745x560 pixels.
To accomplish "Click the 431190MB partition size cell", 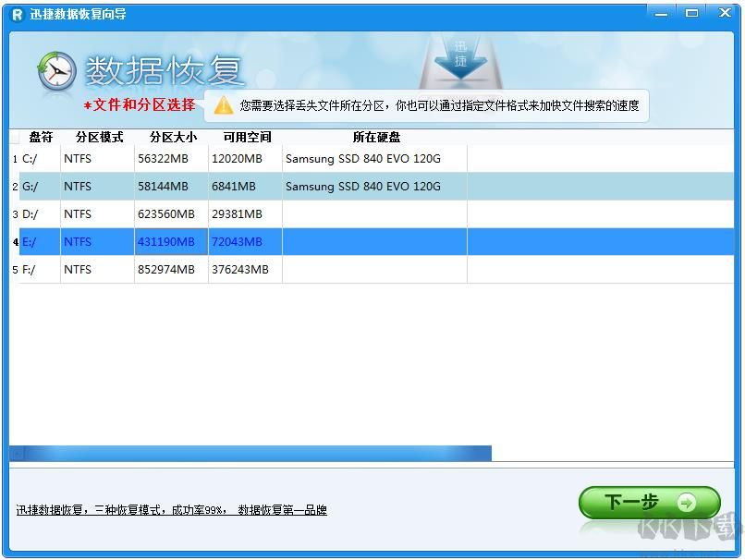I will point(171,242).
